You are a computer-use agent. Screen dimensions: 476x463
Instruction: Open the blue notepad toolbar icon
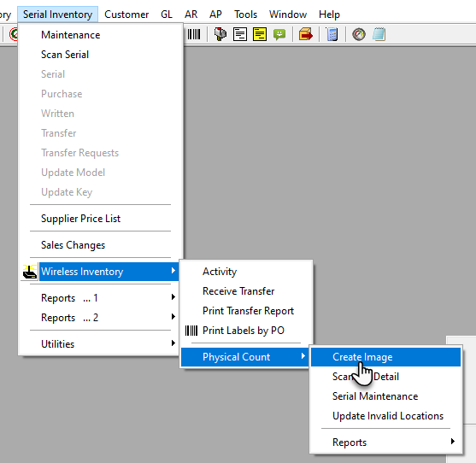coord(379,34)
